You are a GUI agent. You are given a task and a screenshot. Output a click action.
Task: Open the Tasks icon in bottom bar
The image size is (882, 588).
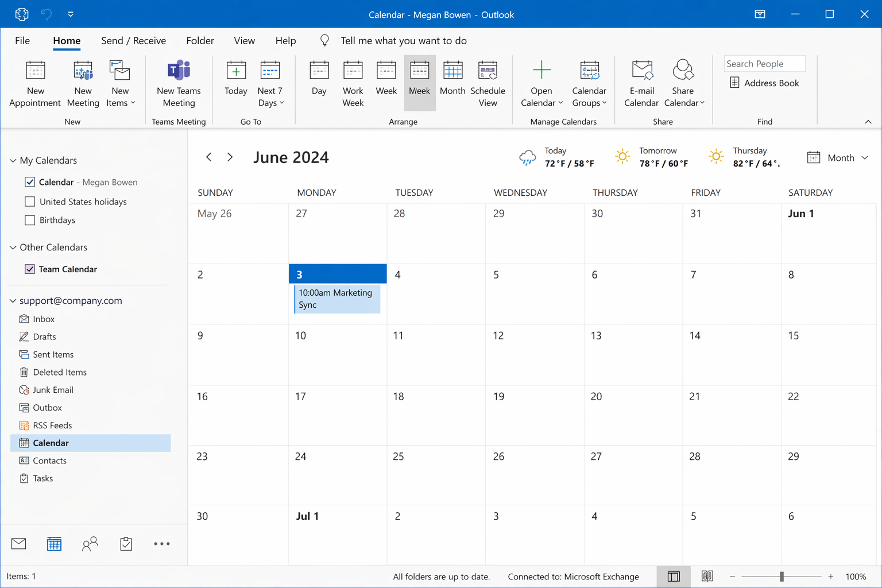click(126, 544)
